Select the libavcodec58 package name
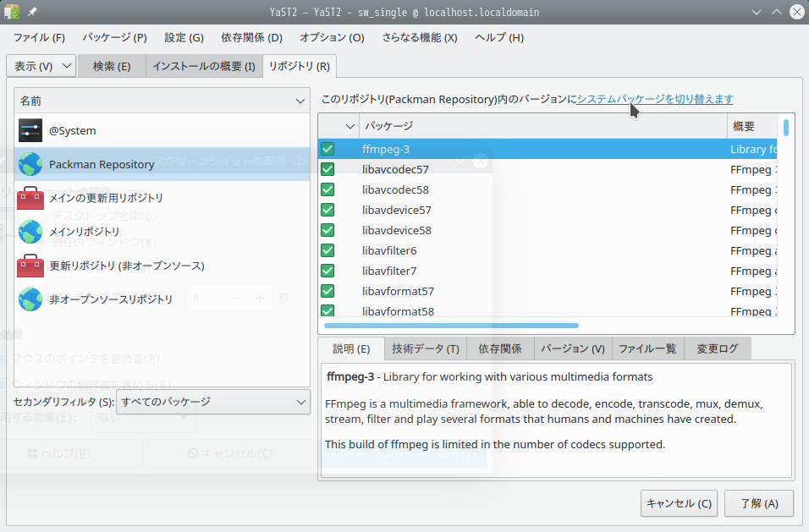The height and width of the screenshot is (532, 809). click(x=395, y=189)
